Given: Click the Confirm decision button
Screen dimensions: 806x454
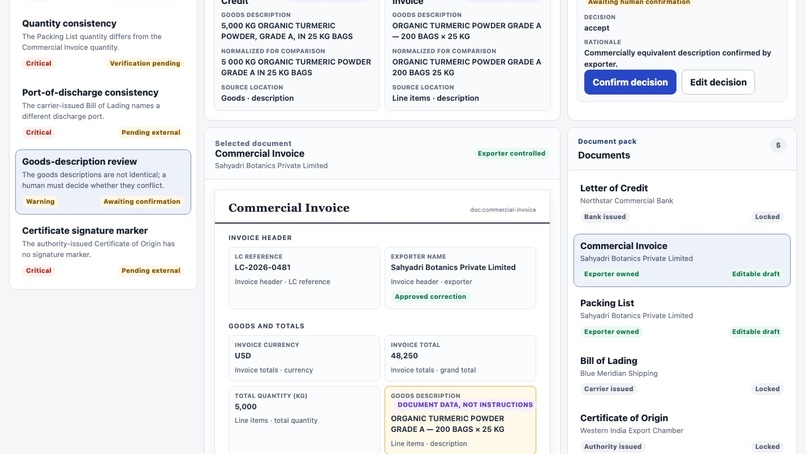Looking at the screenshot, I should coord(630,82).
